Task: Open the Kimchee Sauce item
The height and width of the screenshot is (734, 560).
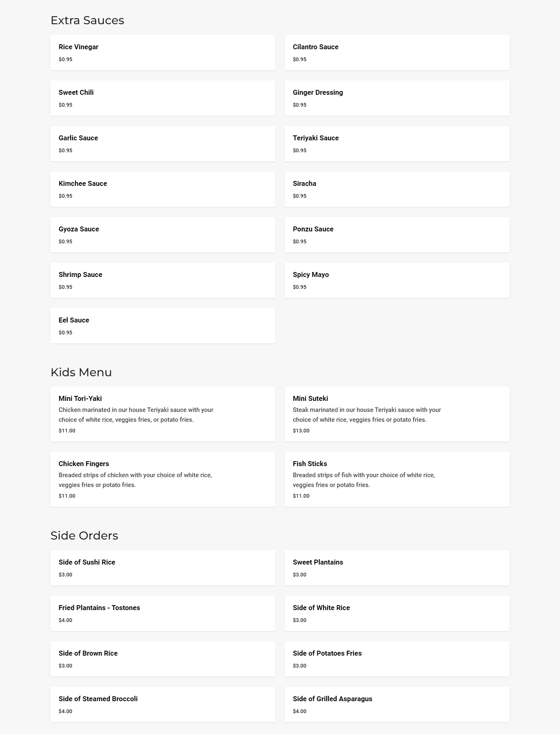Action: [x=163, y=189]
